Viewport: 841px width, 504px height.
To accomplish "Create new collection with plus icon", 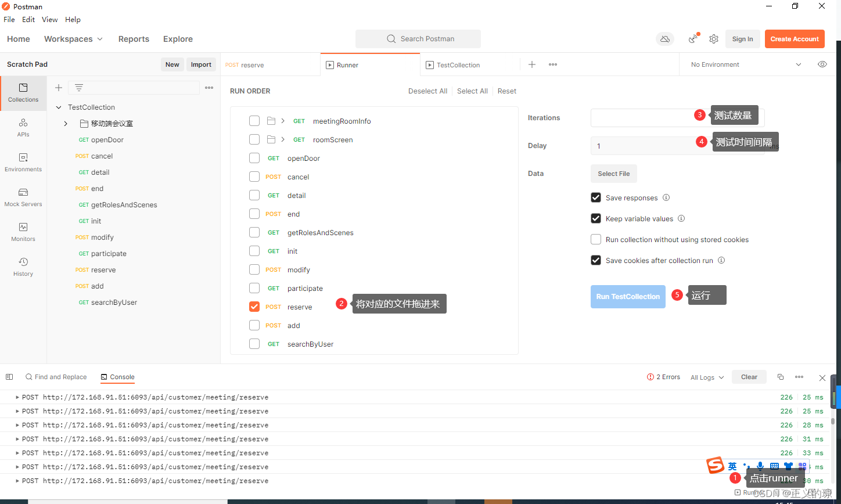I will [58, 88].
